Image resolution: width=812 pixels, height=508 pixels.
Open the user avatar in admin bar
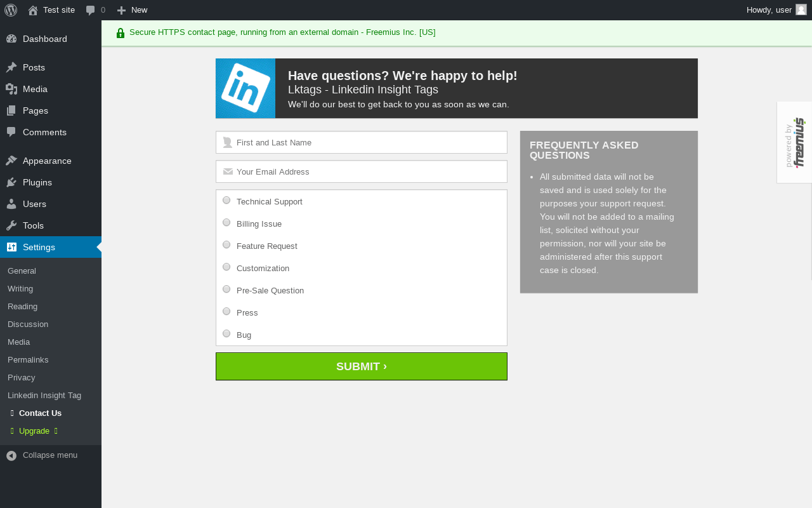click(x=801, y=10)
